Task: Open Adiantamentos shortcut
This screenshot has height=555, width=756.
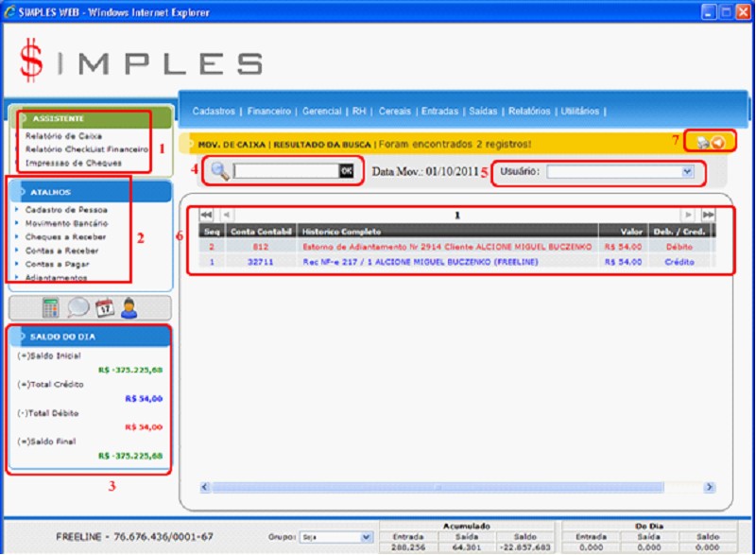Action: (x=56, y=278)
